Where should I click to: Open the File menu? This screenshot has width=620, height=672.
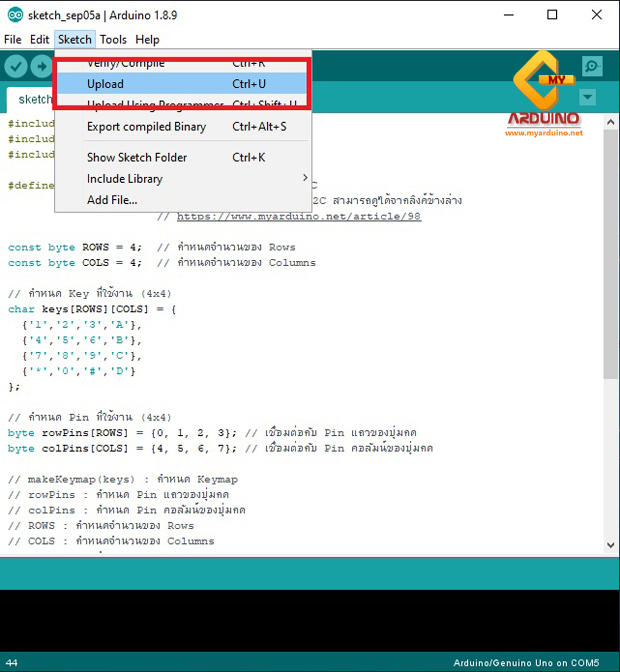pos(12,40)
